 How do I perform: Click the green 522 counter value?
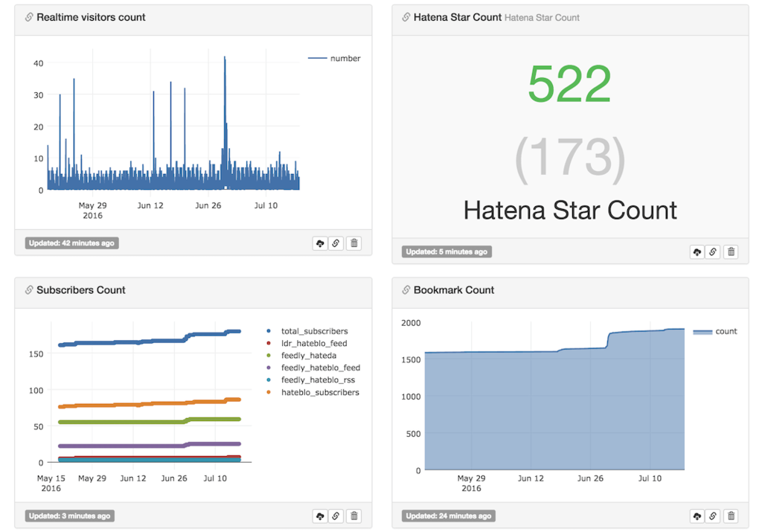click(x=569, y=85)
